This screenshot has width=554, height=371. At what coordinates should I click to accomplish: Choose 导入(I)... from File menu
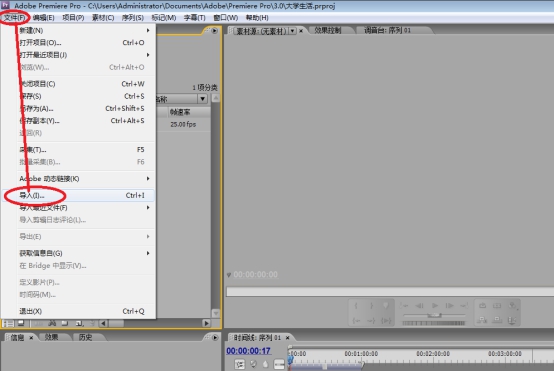(x=79, y=195)
